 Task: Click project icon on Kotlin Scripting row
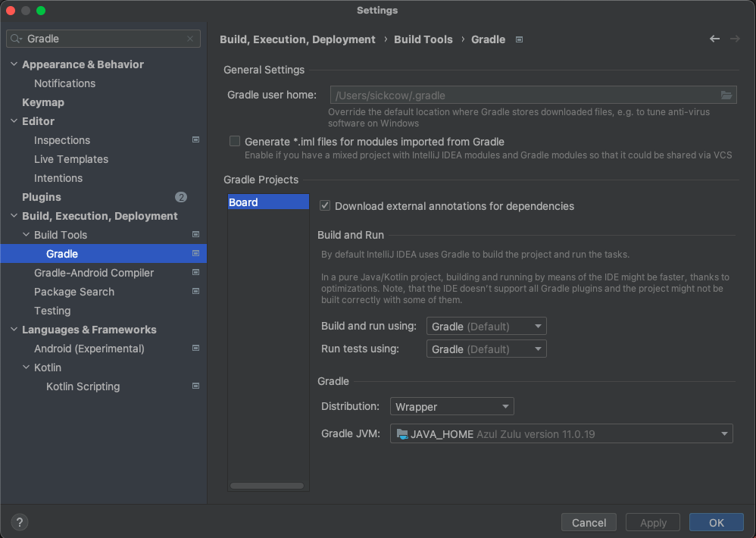195,386
